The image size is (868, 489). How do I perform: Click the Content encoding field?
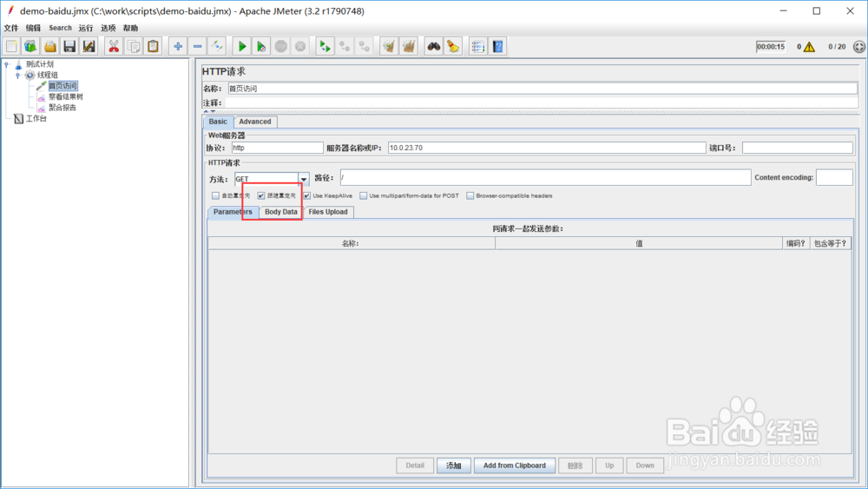(x=834, y=178)
